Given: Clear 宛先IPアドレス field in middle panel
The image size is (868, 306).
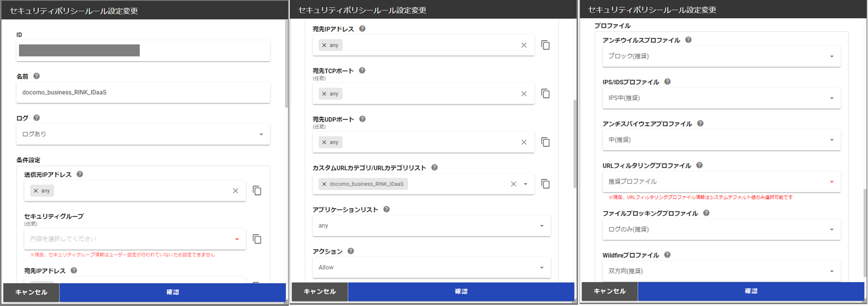Looking at the screenshot, I should click(x=524, y=45).
